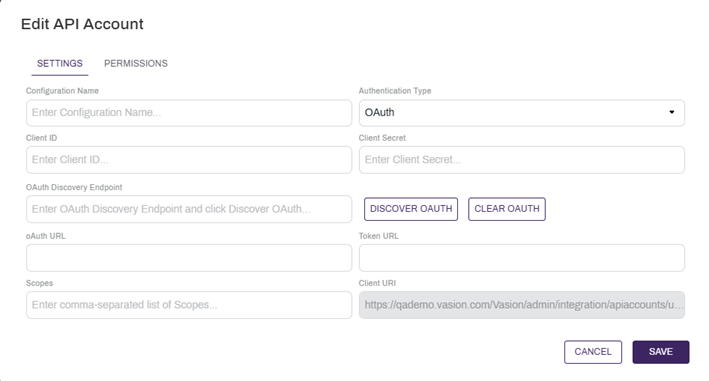Click the Configuration Name label
Screen dimensions: 709x381
[62, 91]
